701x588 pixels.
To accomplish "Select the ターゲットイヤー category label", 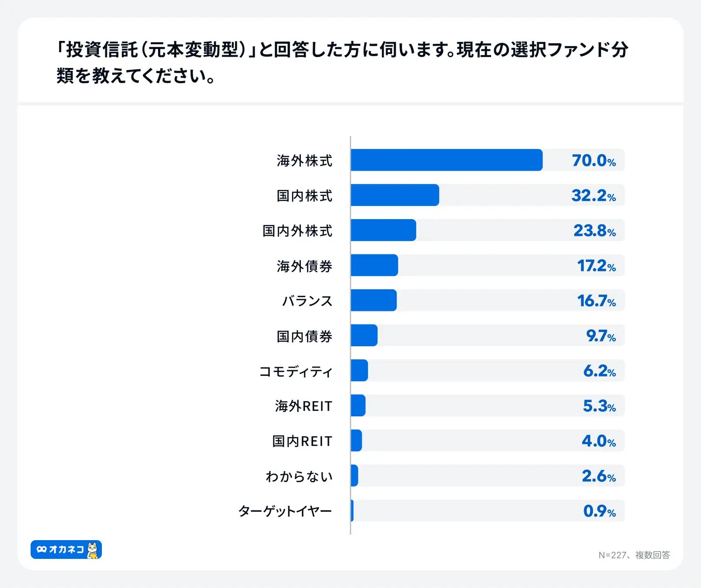I will 285,511.
